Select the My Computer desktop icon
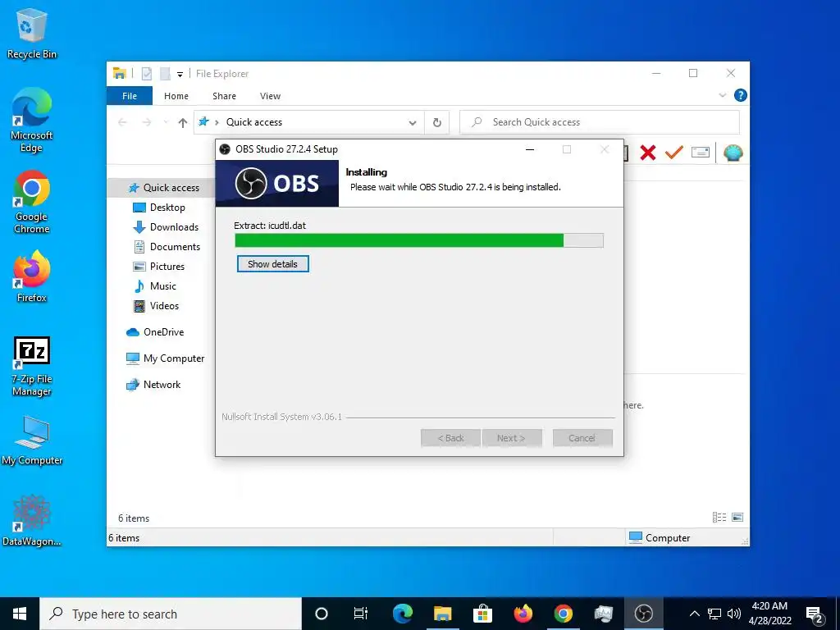Image resolution: width=840 pixels, height=630 pixels. (x=32, y=441)
